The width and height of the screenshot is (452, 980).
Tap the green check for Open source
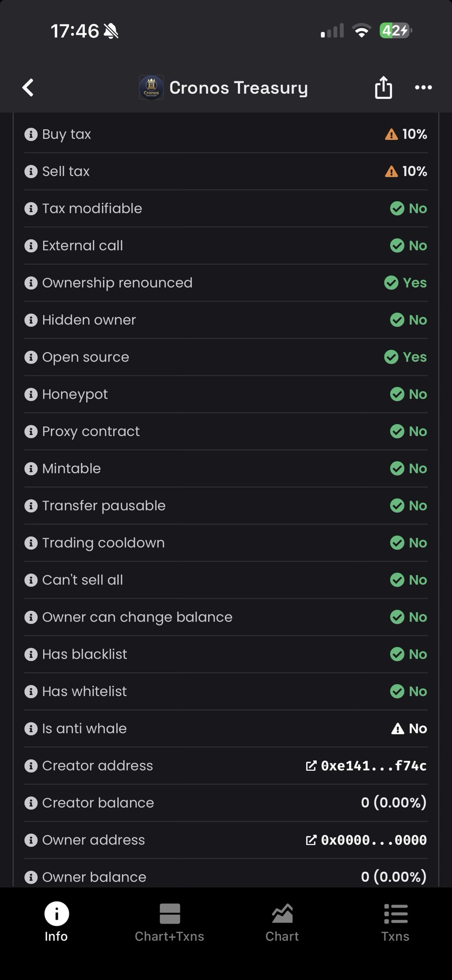point(391,357)
